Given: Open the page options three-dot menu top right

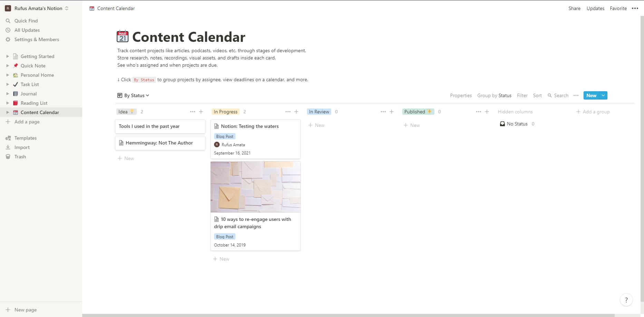Looking at the screenshot, I should click(x=635, y=8).
